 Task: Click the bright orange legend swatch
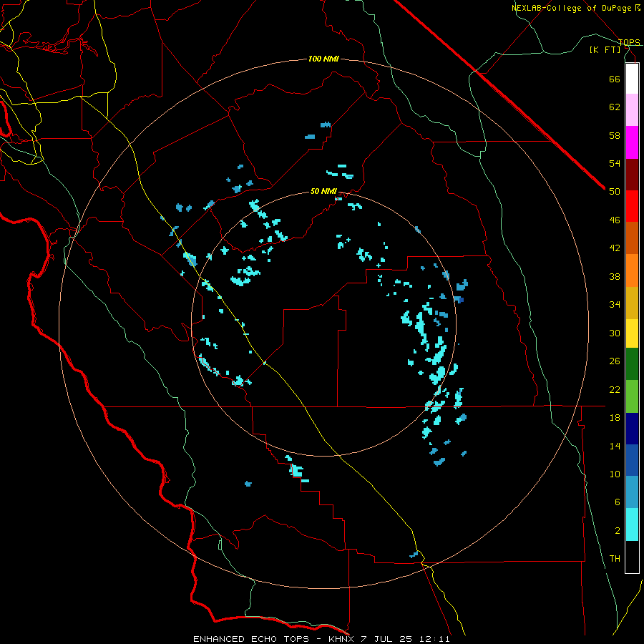632,270
